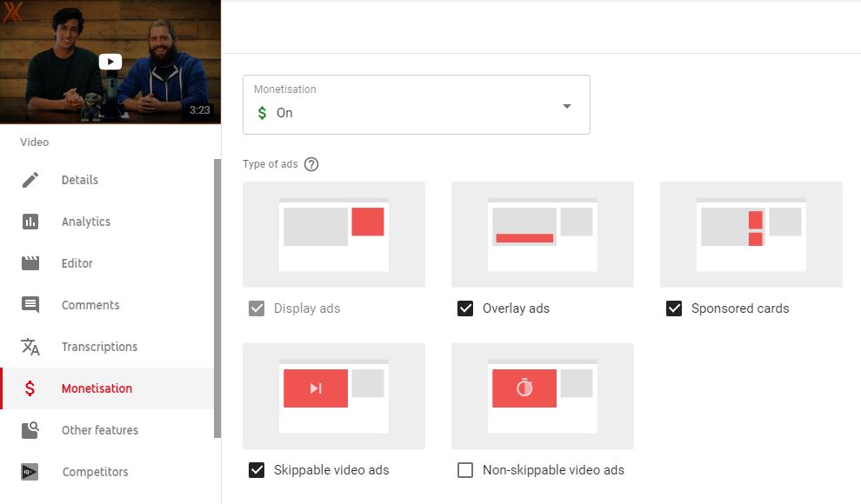Select the Monetisation menu item
Screen dimensions: 861x504
107,388
